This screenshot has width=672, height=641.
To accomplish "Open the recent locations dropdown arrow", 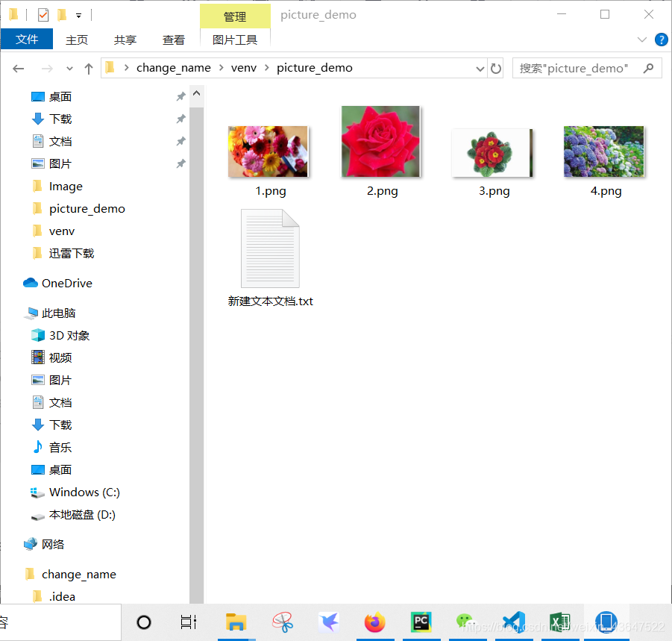I will pos(69,69).
